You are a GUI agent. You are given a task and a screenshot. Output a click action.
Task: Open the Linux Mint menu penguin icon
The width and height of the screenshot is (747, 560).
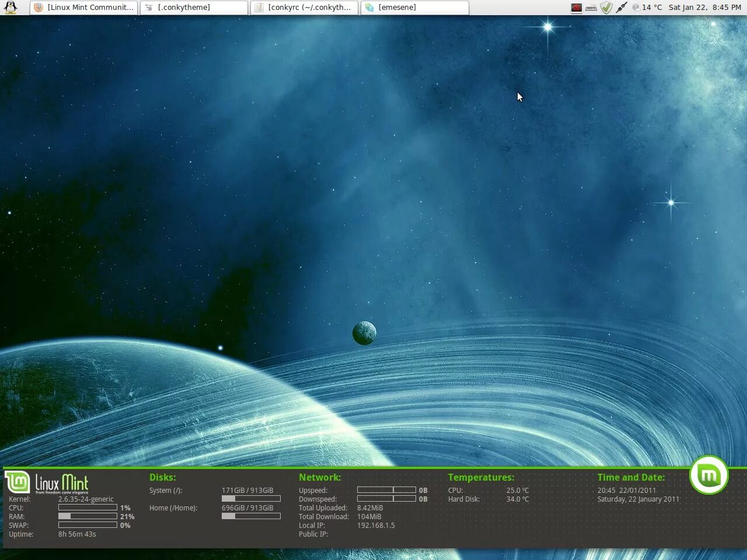click(x=10, y=7)
